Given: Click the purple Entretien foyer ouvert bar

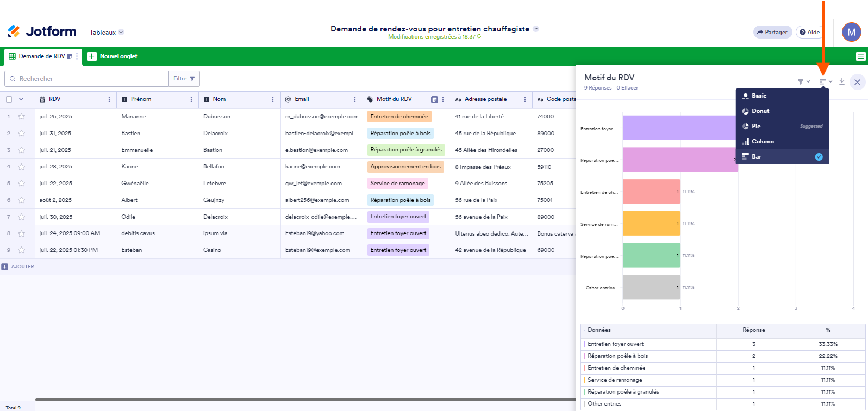Looking at the screenshot, I should [679, 128].
